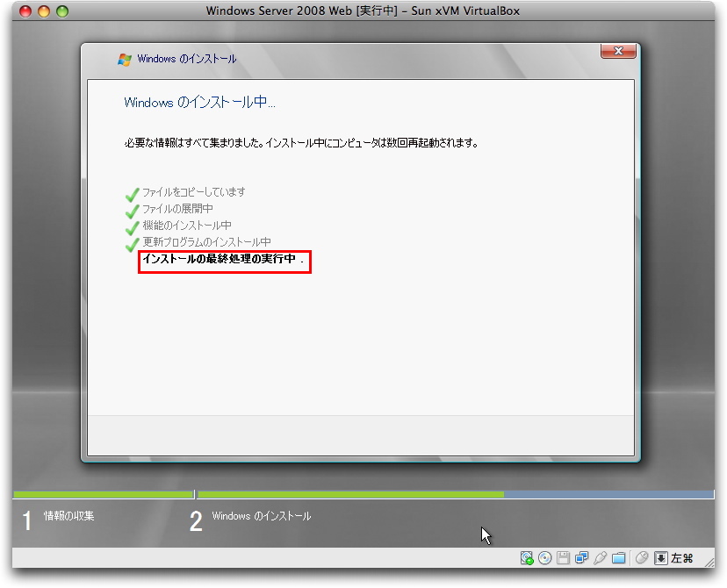The height and width of the screenshot is (588, 727).
Task: Close the Windows のインストール dialog
Action: coord(618,51)
